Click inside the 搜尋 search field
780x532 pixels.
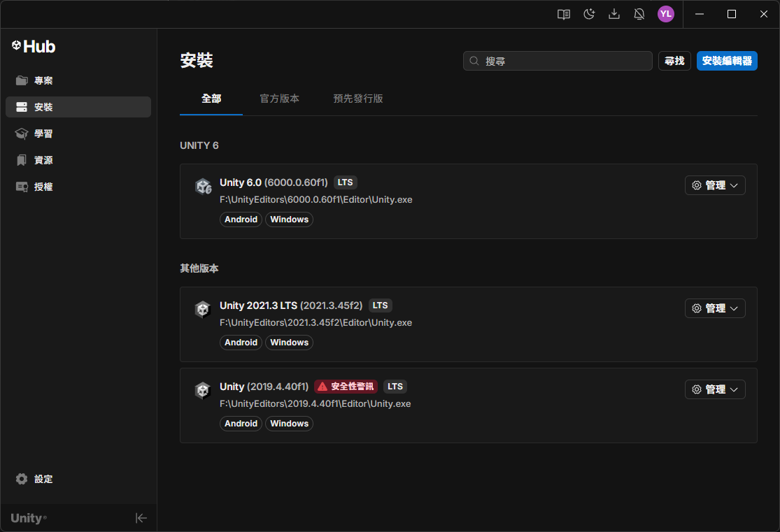click(x=557, y=61)
